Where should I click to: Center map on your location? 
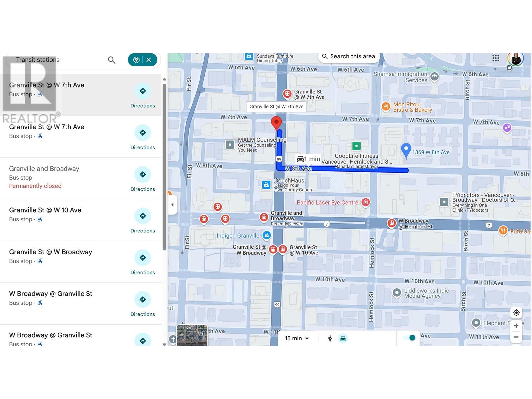click(516, 313)
